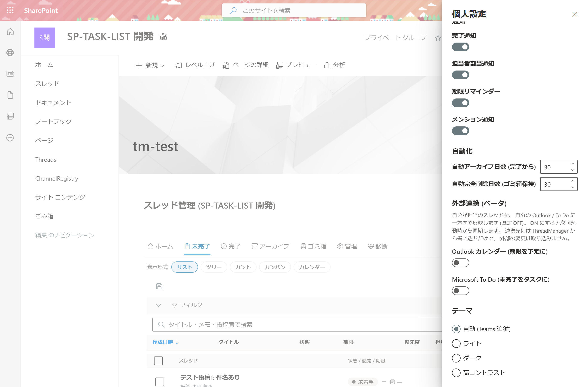The height and width of the screenshot is (387, 588).
Task: Click the 未着手 status badge
Action: (363, 382)
